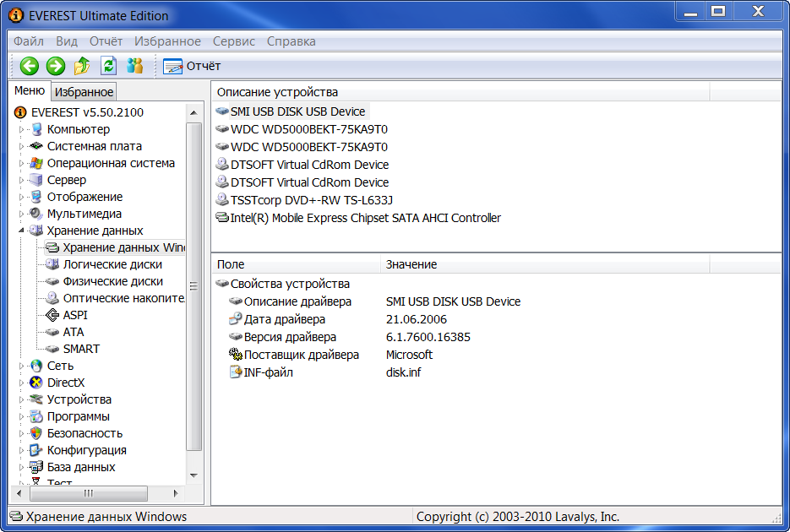Open the Файл menu
This screenshot has height=532, width=790.
point(28,41)
